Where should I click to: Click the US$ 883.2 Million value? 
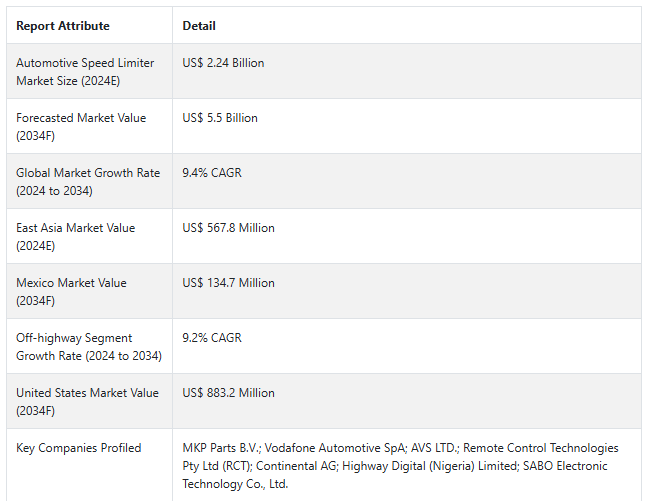click(228, 393)
